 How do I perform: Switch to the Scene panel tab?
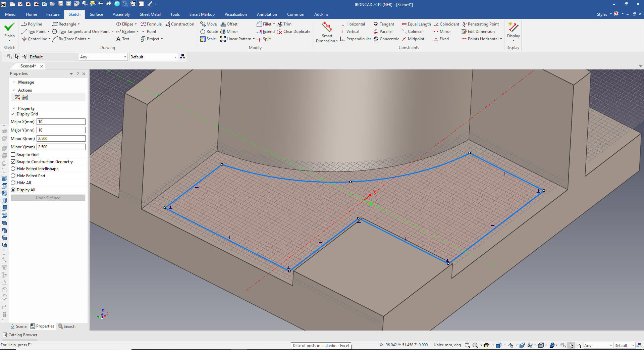[x=18, y=327]
